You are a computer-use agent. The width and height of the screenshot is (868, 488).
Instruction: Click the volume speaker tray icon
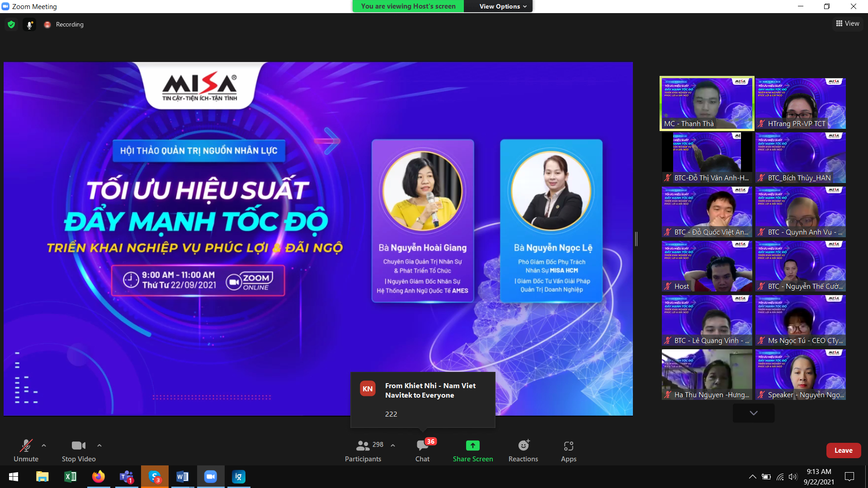[793, 477]
